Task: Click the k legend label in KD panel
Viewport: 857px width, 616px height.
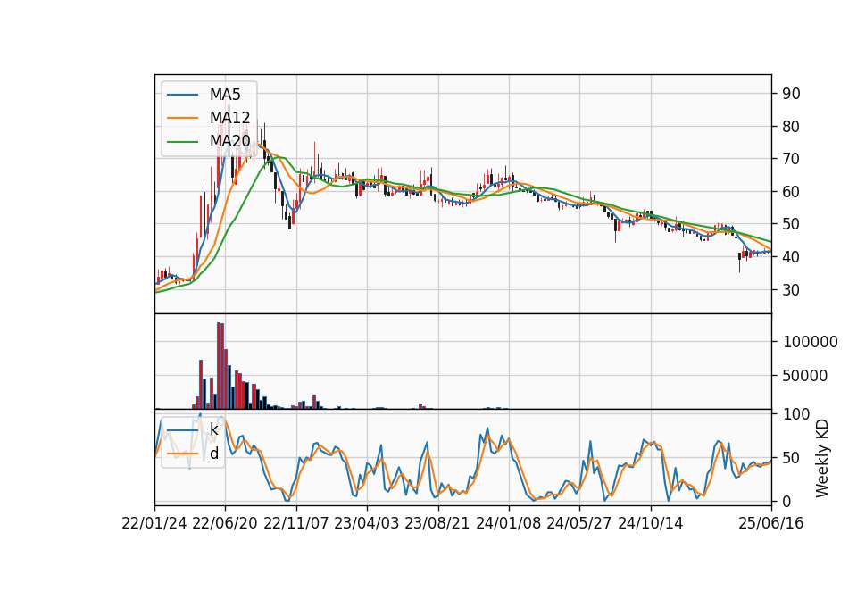Action: coord(213,429)
